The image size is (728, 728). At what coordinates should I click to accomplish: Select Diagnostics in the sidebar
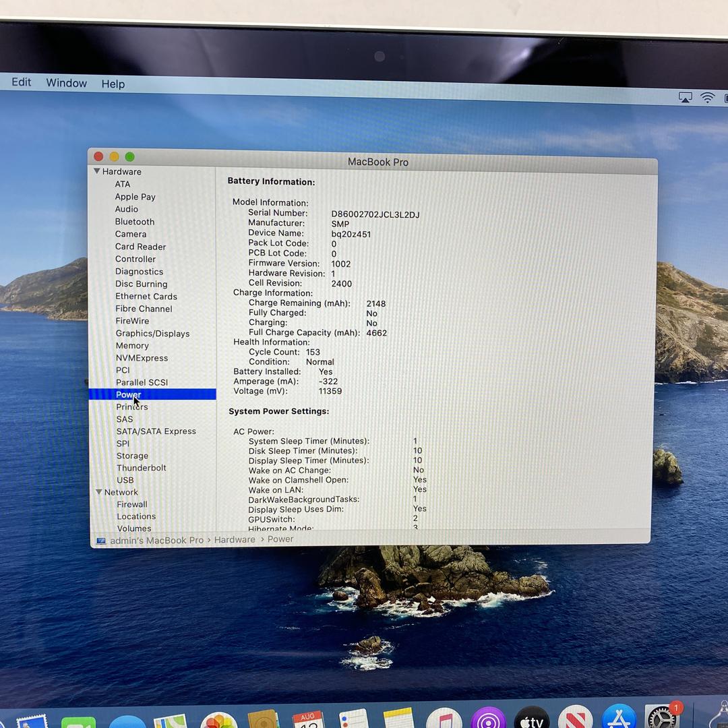coord(139,272)
